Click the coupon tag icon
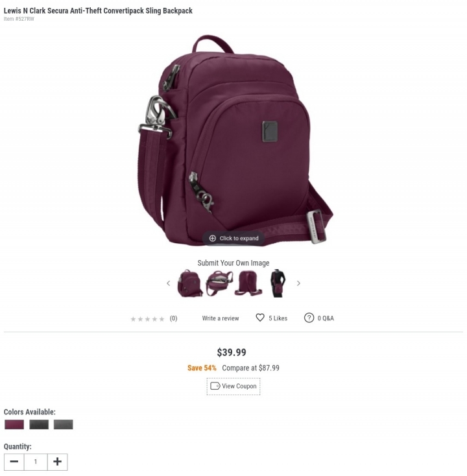 [x=215, y=386]
